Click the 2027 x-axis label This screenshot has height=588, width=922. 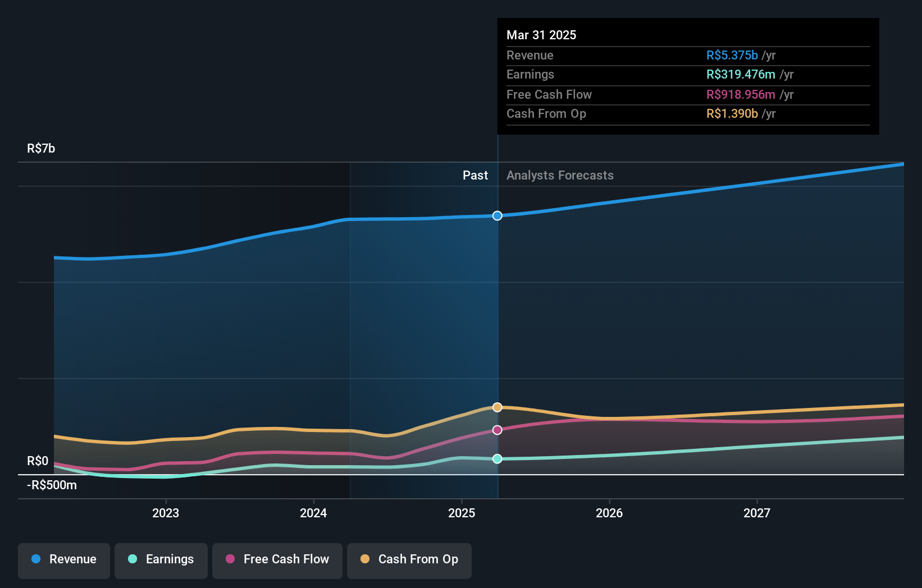757,513
